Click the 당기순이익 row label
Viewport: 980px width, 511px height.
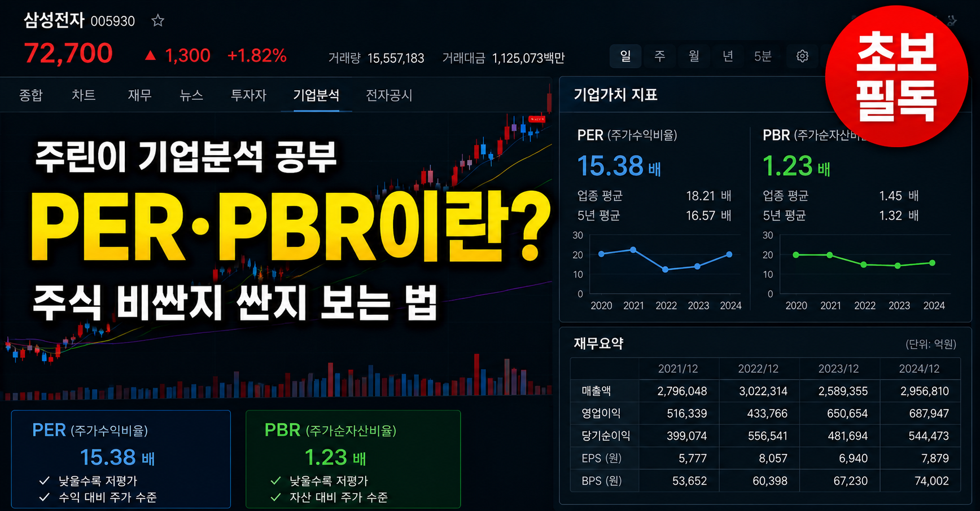[x=606, y=436]
